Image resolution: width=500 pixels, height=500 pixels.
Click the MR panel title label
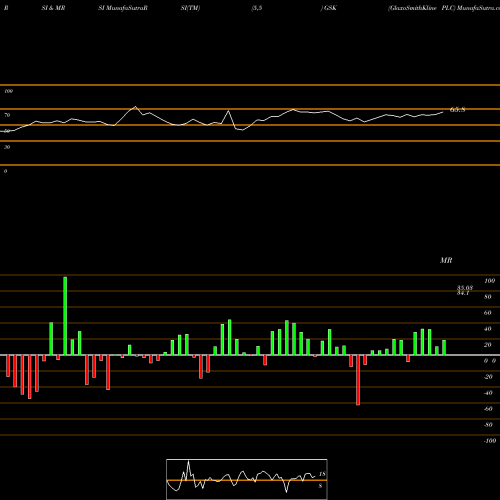tap(446, 260)
